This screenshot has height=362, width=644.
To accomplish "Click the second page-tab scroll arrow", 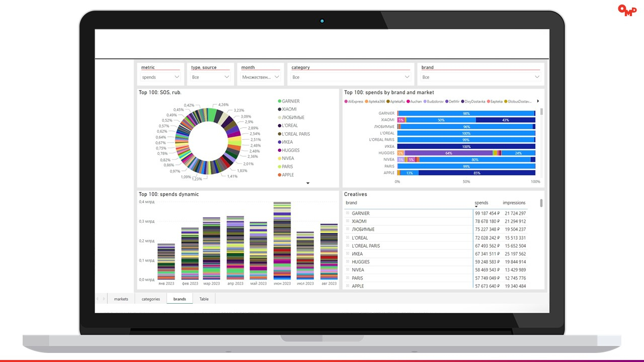I will pos(104,299).
